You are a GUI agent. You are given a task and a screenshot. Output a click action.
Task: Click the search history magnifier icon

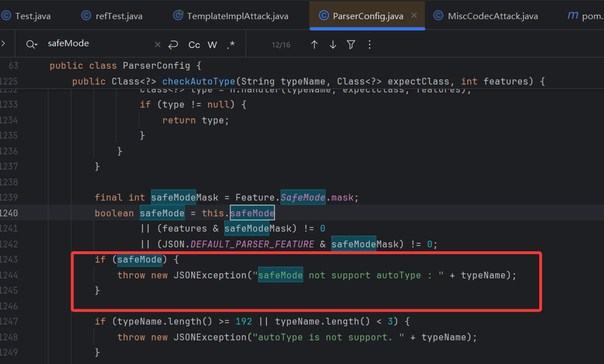pos(31,45)
